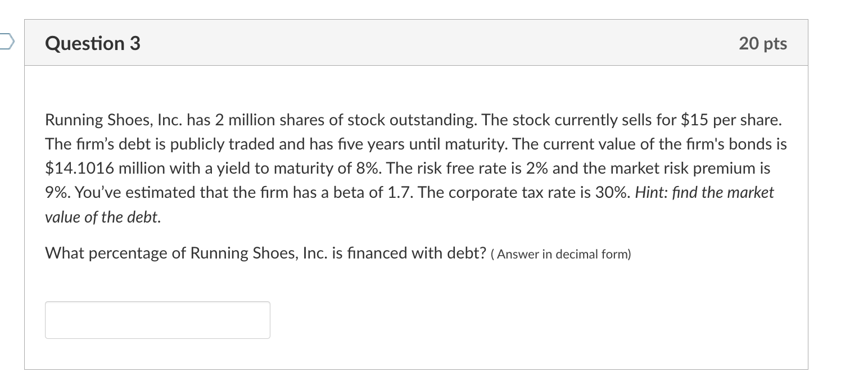Click the "Hint: find the market" italic text

point(704,193)
